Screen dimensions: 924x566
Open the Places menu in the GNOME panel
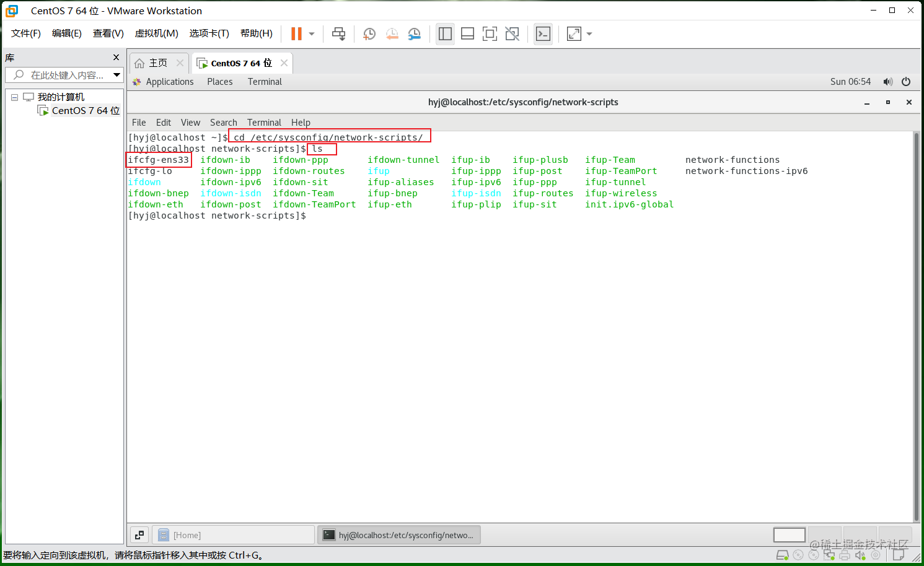220,82
